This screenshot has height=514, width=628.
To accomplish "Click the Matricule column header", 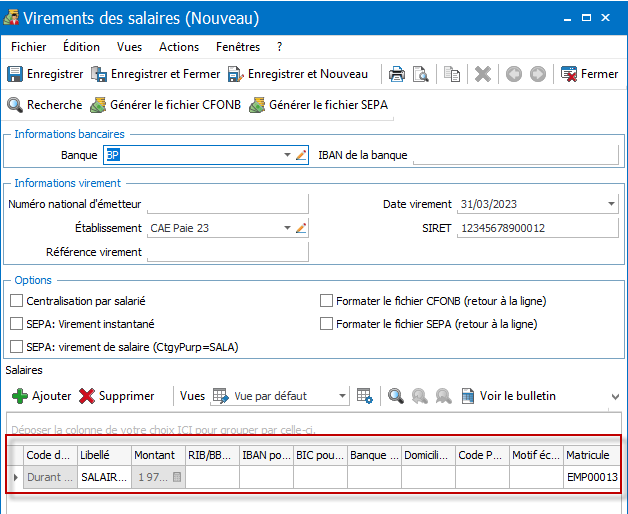I will tap(591, 455).
